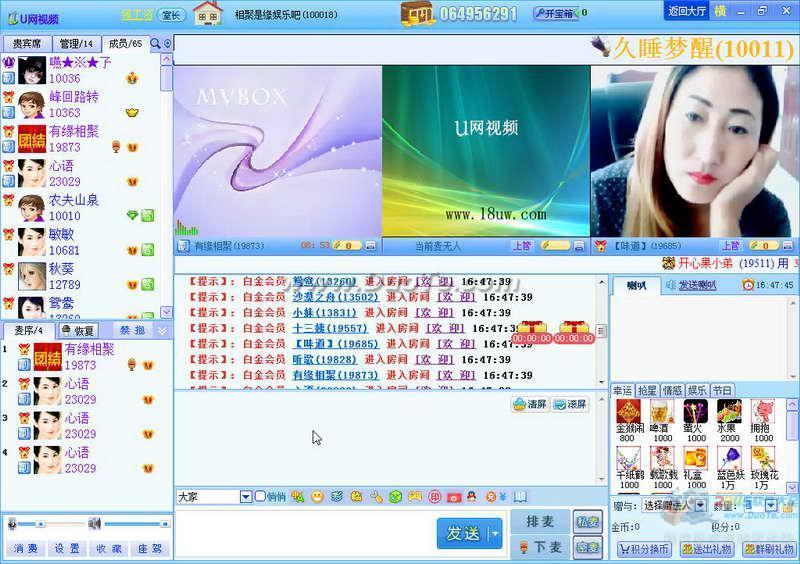Image resolution: width=800 pixels, height=564 pixels.
Task: Click the chat message input field
Action: tap(305, 534)
